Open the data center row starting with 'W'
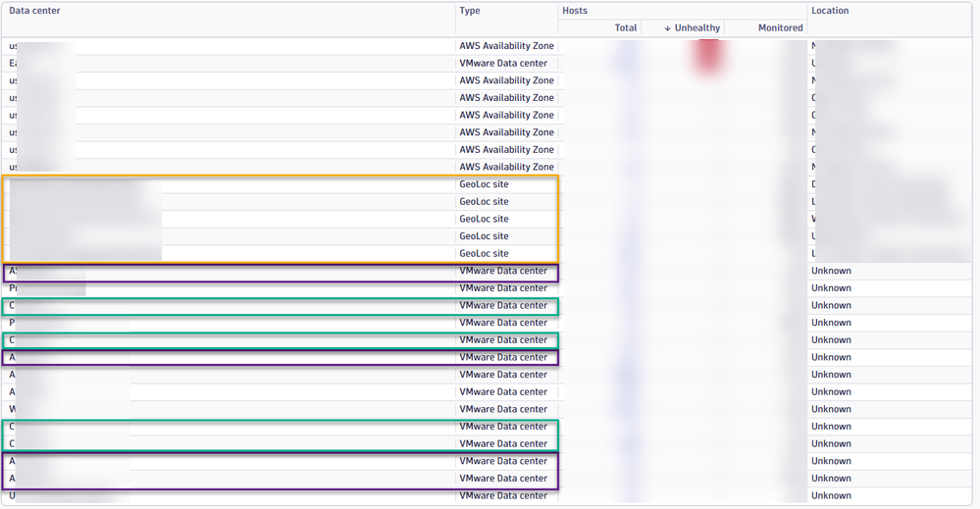This screenshot has width=980, height=509. tap(14, 409)
